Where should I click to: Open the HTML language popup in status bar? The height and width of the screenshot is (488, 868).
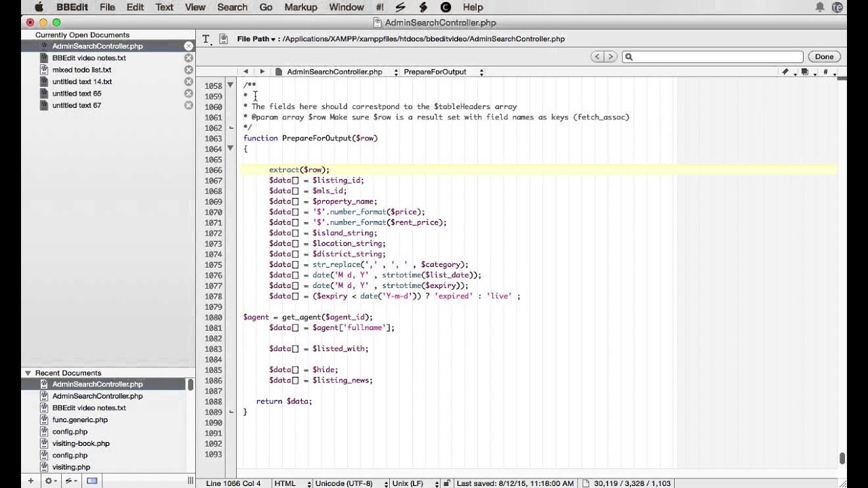tap(292, 483)
